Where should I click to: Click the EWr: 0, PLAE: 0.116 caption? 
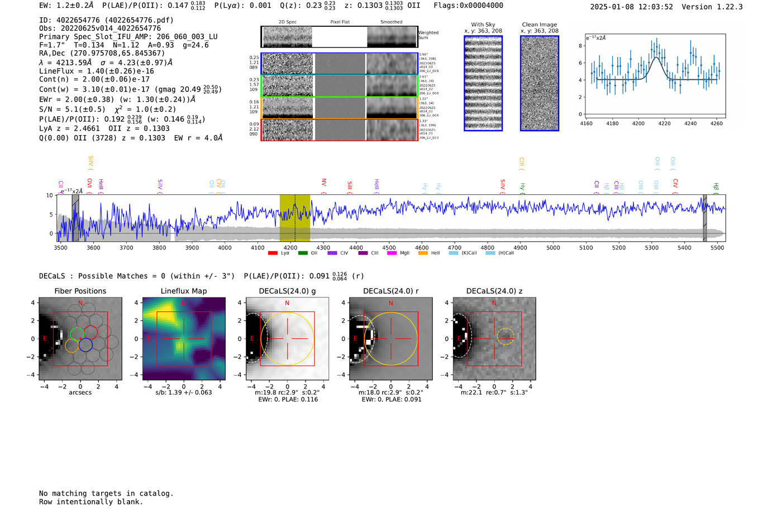(288, 400)
